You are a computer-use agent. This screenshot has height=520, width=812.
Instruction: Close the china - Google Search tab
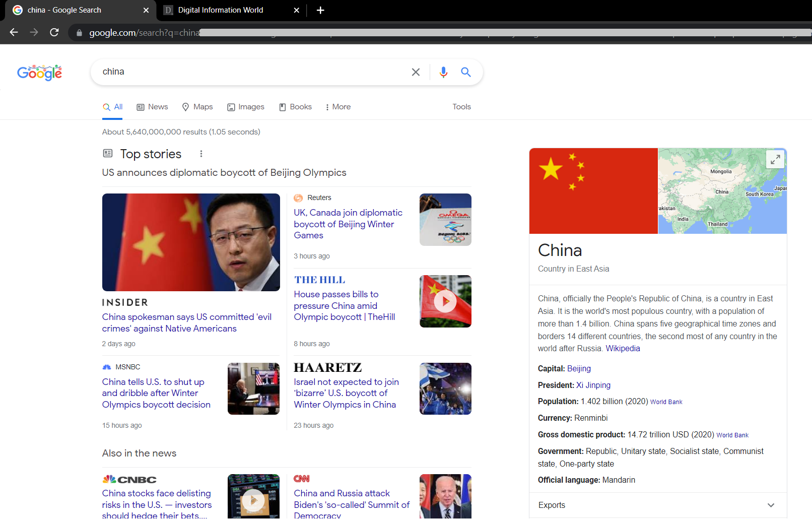pos(146,10)
